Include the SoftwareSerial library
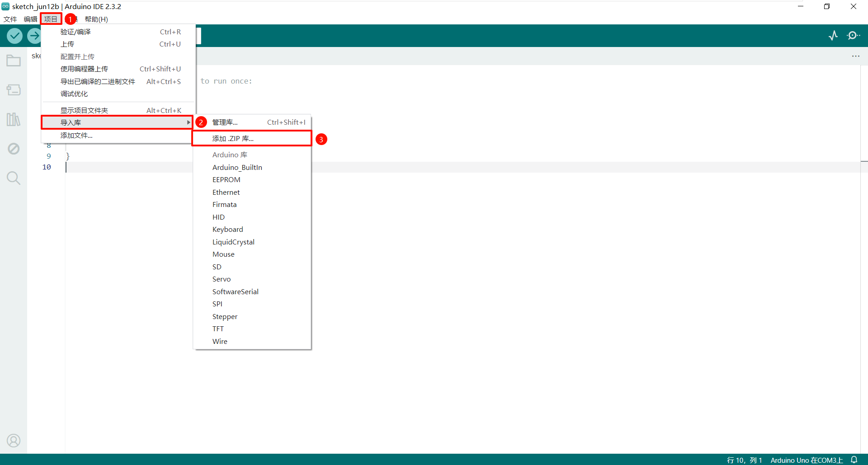868x465 pixels. (252, 291)
